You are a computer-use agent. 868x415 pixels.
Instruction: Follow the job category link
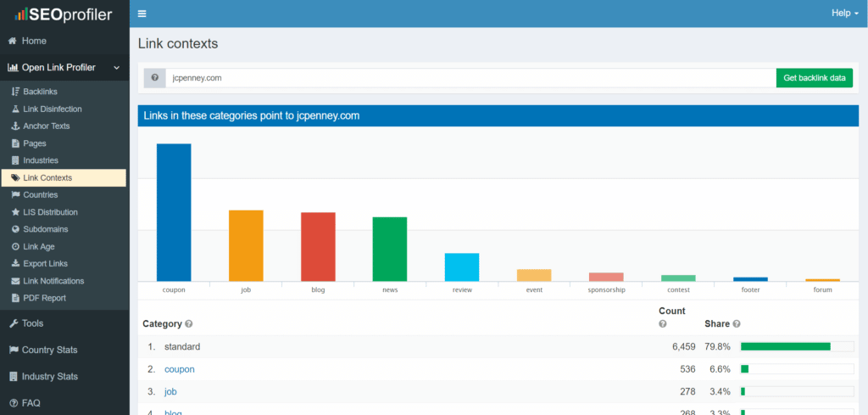point(170,391)
